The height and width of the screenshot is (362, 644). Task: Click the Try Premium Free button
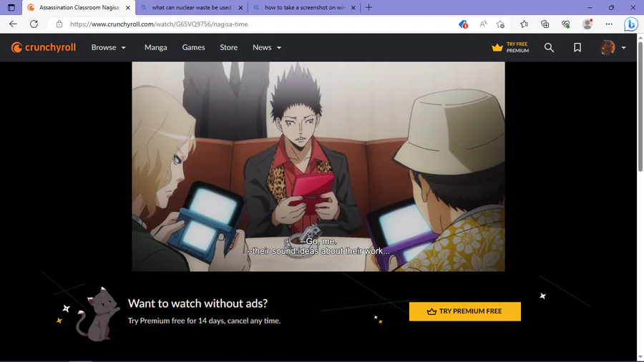465,311
